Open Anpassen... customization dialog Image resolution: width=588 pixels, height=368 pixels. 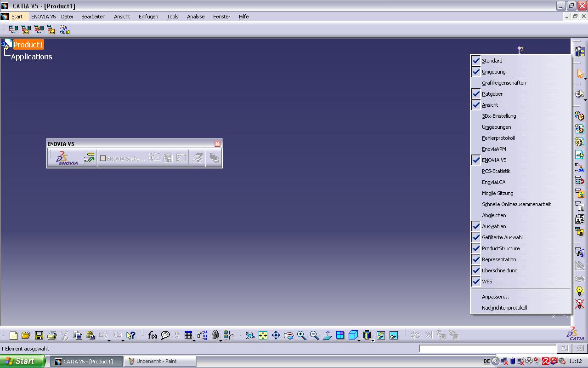pyautogui.click(x=521, y=297)
